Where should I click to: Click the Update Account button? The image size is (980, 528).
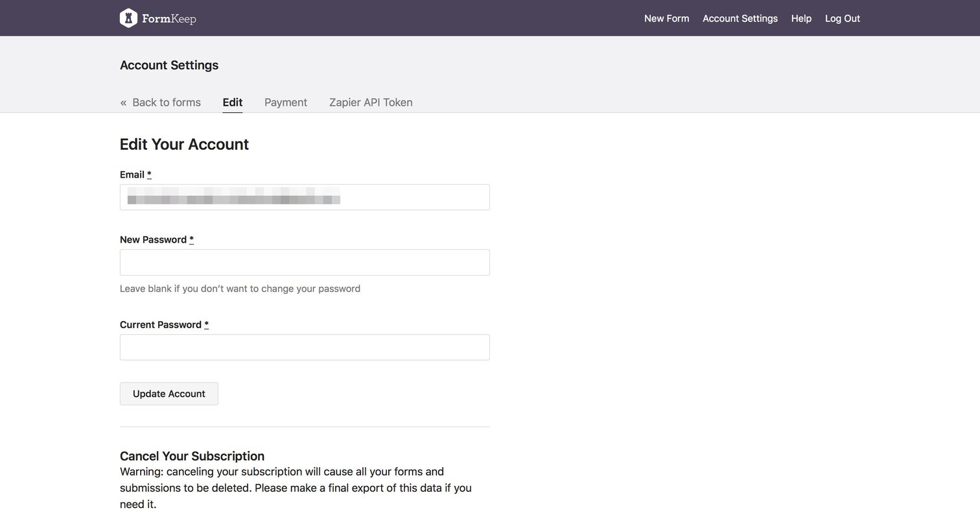(x=169, y=394)
